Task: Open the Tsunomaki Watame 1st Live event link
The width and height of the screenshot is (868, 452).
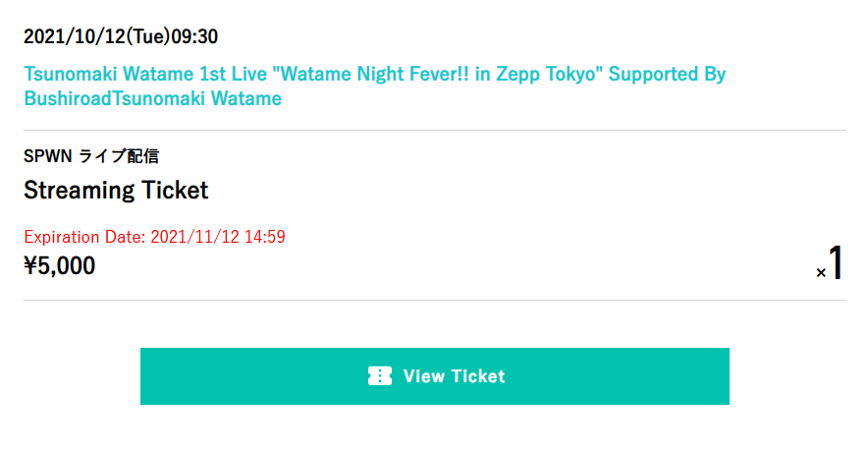Action: (375, 85)
